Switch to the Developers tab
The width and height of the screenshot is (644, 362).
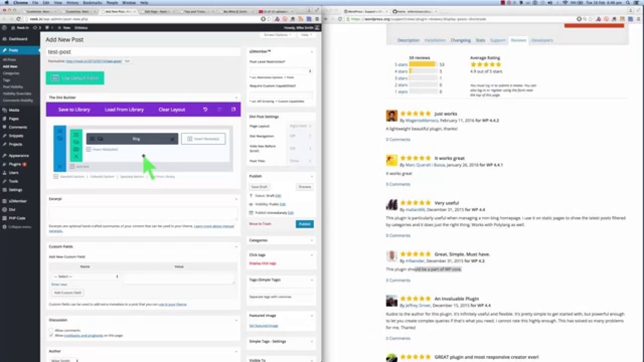[542, 40]
